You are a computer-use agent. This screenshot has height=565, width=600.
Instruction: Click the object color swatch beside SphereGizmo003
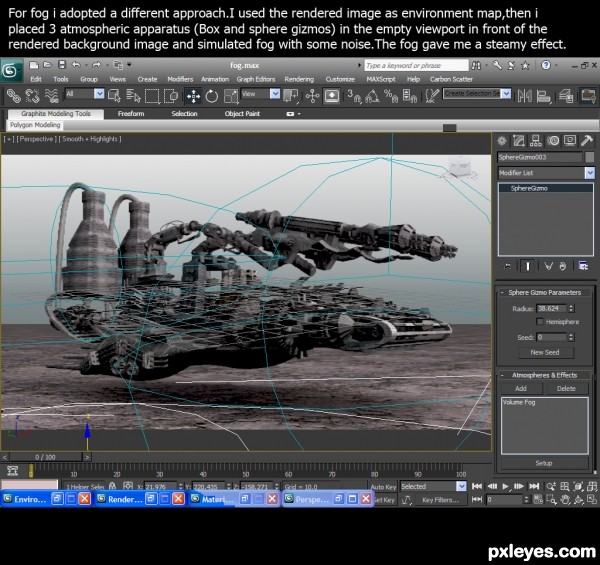590,157
